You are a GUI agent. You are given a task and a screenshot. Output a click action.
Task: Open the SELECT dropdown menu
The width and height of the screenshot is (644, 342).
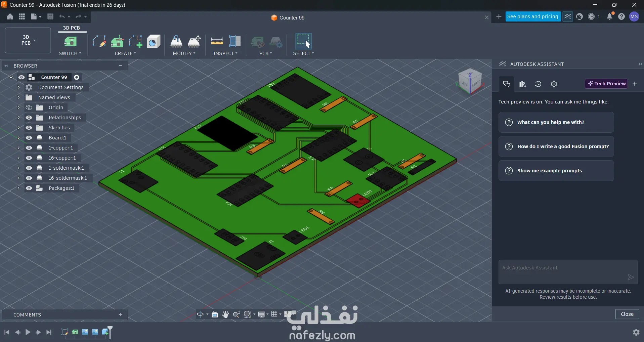tap(303, 53)
